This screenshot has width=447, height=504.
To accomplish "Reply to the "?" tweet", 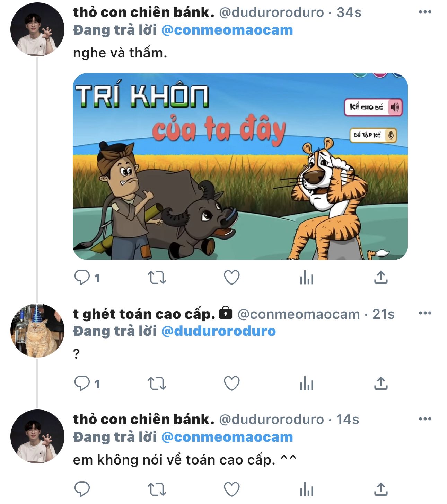I will click(82, 384).
